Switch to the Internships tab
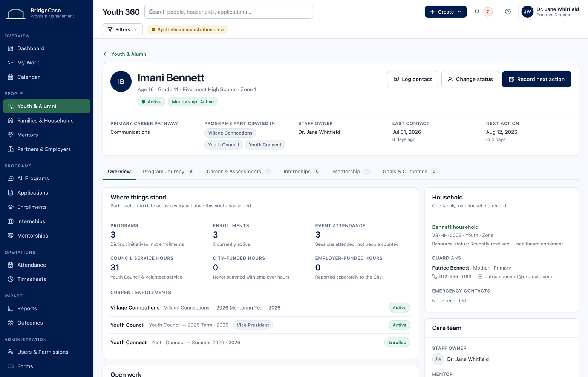Screen dimensions: 588x377 tap(302, 172)
